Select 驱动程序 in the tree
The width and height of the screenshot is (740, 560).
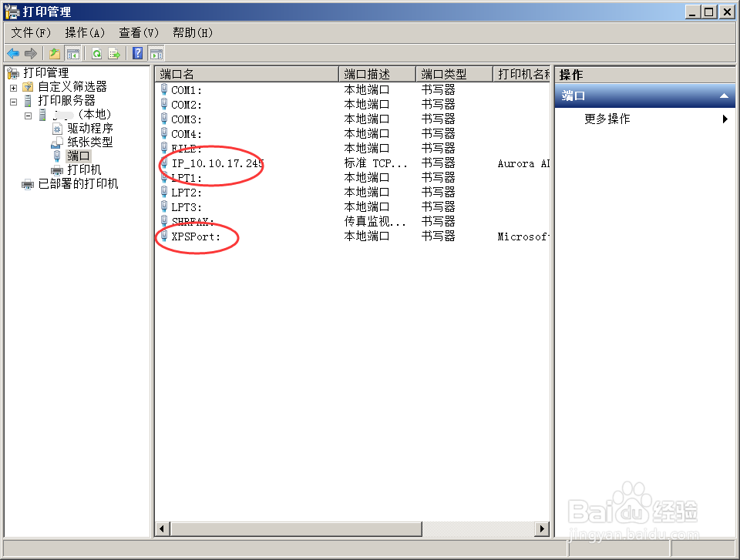pyautogui.click(x=89, y=129)
